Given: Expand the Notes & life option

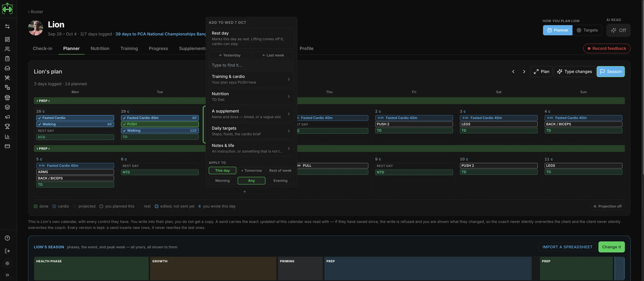Looking at the screenshot, I should [x=251, y=148].
